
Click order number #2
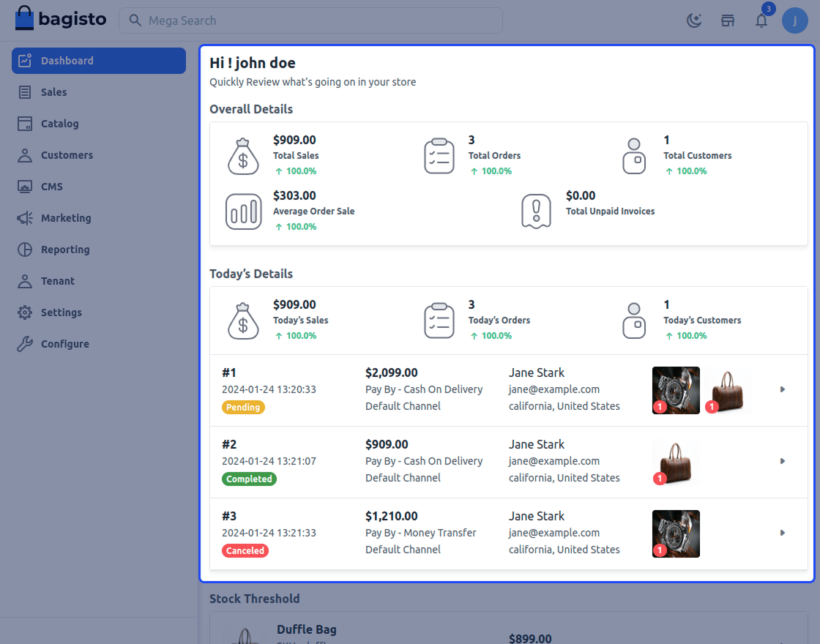click(x=229, y=444)
